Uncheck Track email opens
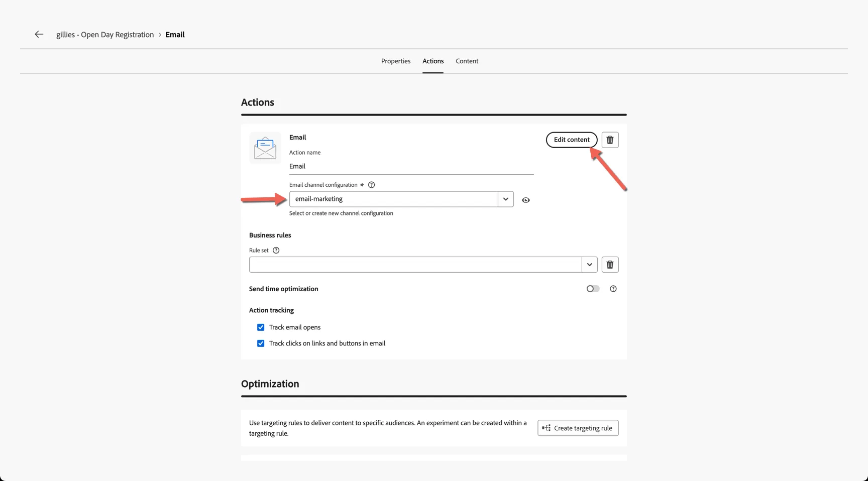The image size is (868, 481). 261,327
